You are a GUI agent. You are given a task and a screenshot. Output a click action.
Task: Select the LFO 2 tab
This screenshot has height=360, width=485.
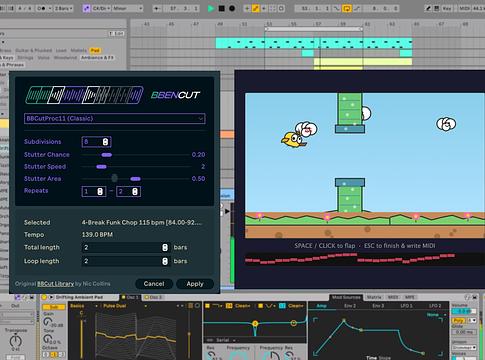[x=435, y=306]
